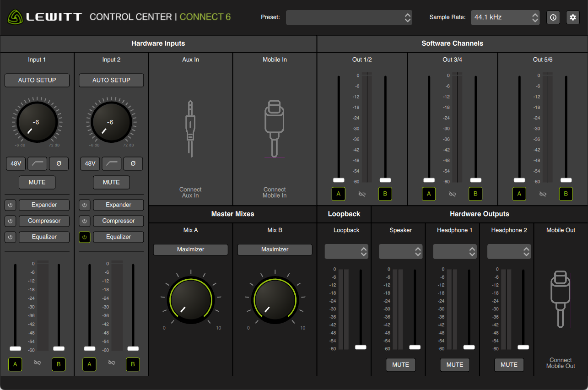Enable Input 2 Expander power button
This screenshot has height=390, width=588.
(x=84, y=205)
